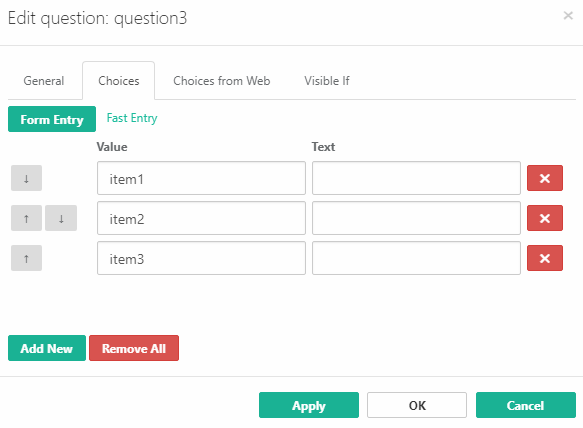Open the Choices from Web tab

[222, 81]
